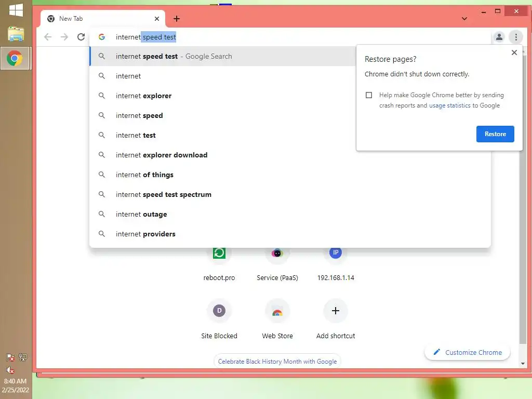Open the Chrome profile avatar menu
The width and height of the screenshot is (532, 399).
pyautogui.click(x=499, y=37)
